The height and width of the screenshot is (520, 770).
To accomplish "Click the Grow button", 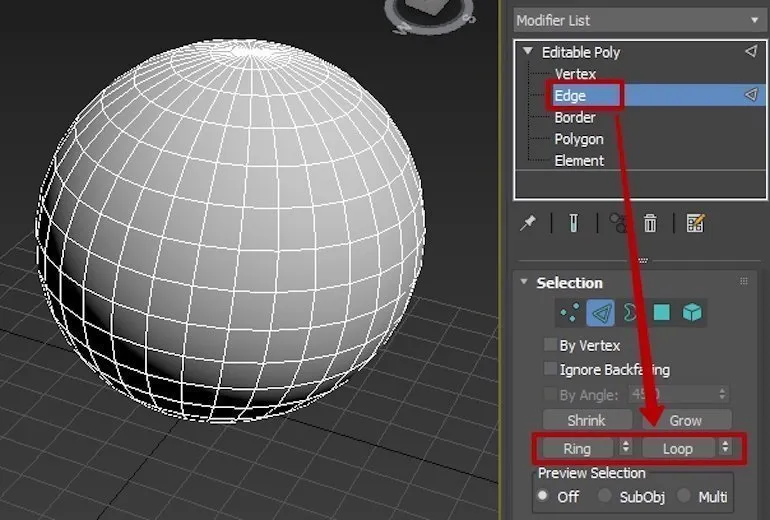I will pyautogui.click(x=685, y=420).
